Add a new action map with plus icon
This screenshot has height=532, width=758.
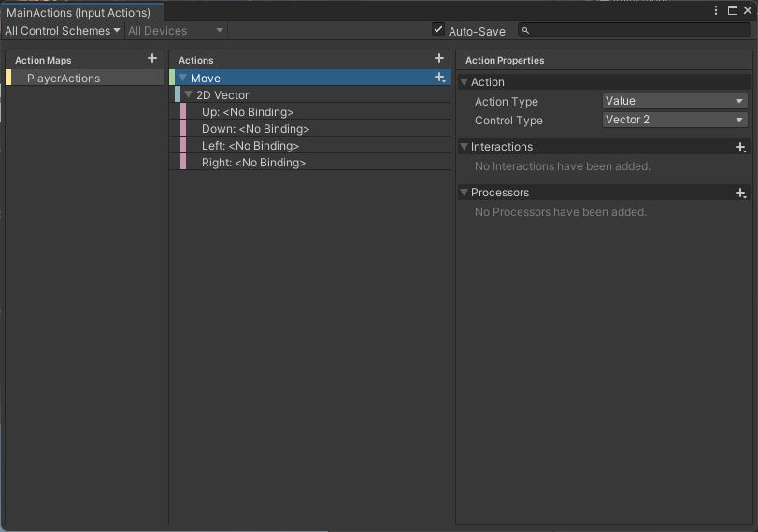(152, 59)
